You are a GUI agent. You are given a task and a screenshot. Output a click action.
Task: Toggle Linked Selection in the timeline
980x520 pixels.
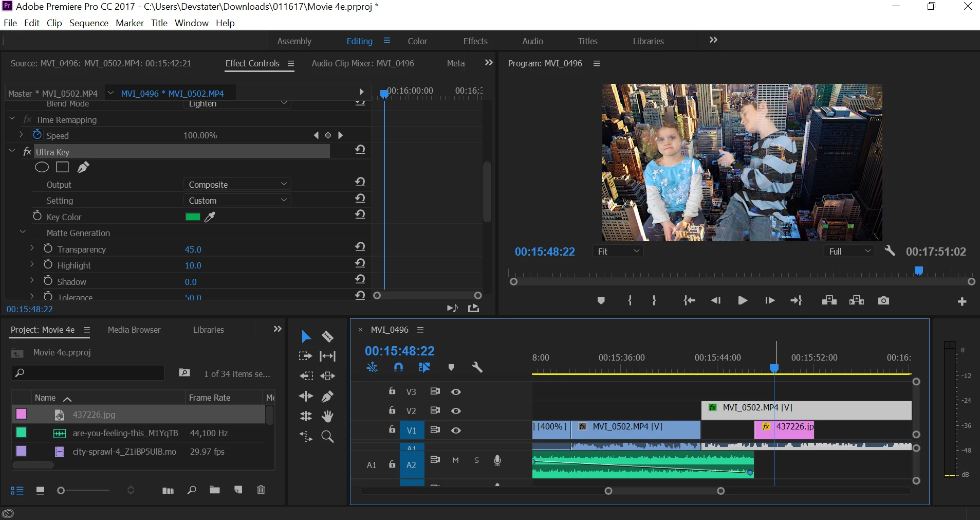pos(424,367)
